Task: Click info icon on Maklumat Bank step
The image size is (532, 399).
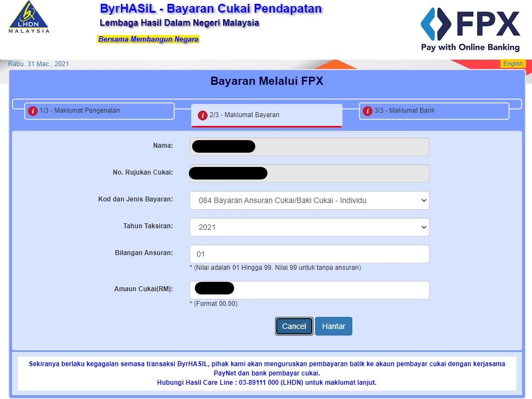Action: click(x=368, y=111)
